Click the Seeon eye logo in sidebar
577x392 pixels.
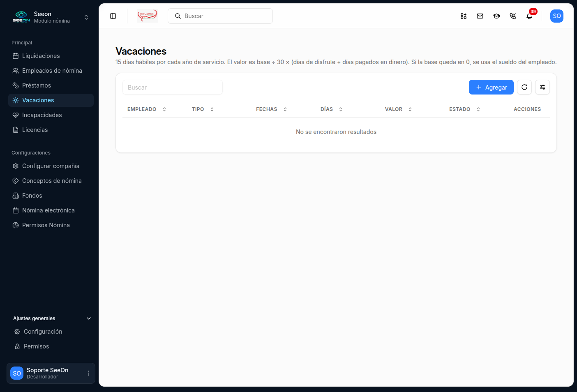[x=21, y=17]
